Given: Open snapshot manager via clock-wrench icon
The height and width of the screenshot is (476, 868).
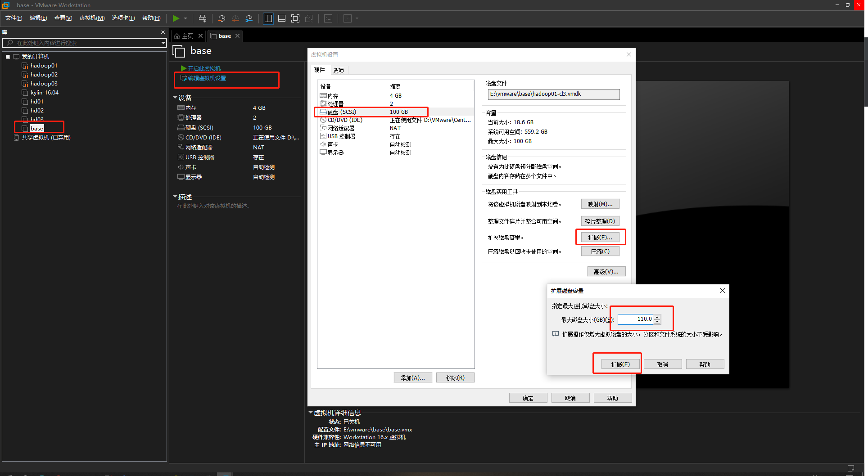Looking at the screenshot, I should coord(249,18).
